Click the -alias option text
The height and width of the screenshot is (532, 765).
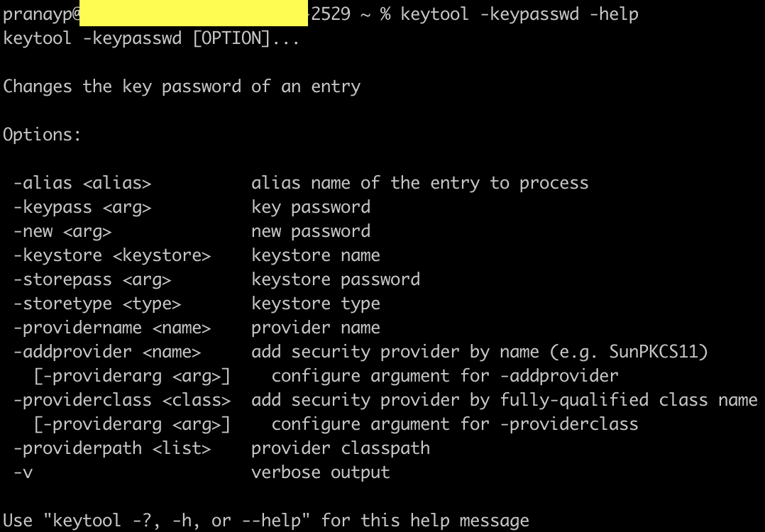coord(82,183)
